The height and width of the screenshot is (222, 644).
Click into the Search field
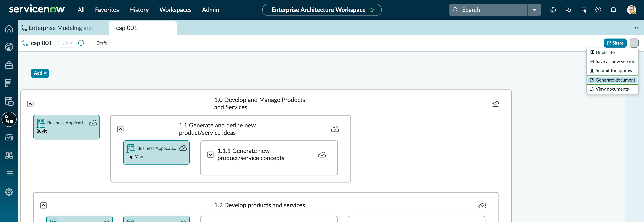click(x=488, y=10)
